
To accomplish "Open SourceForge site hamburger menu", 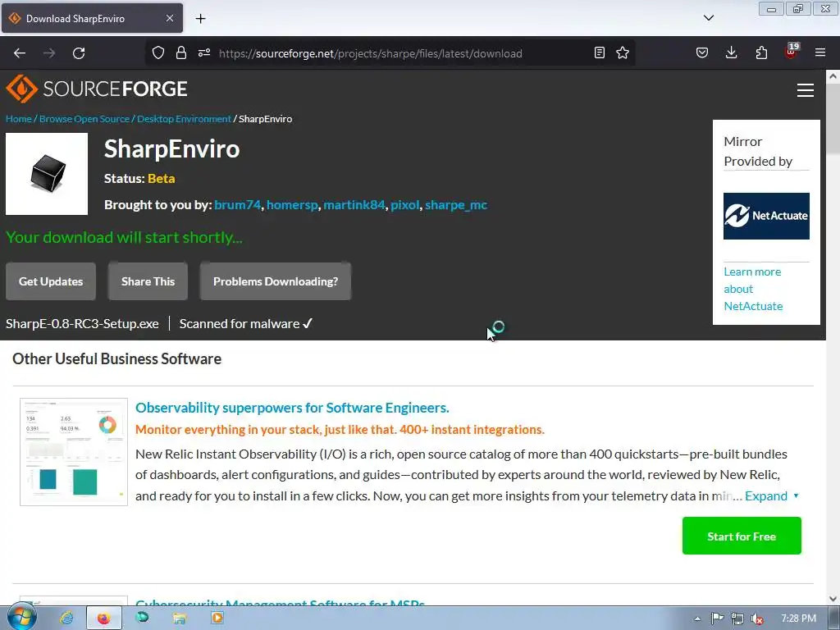I will coord(806,90).
